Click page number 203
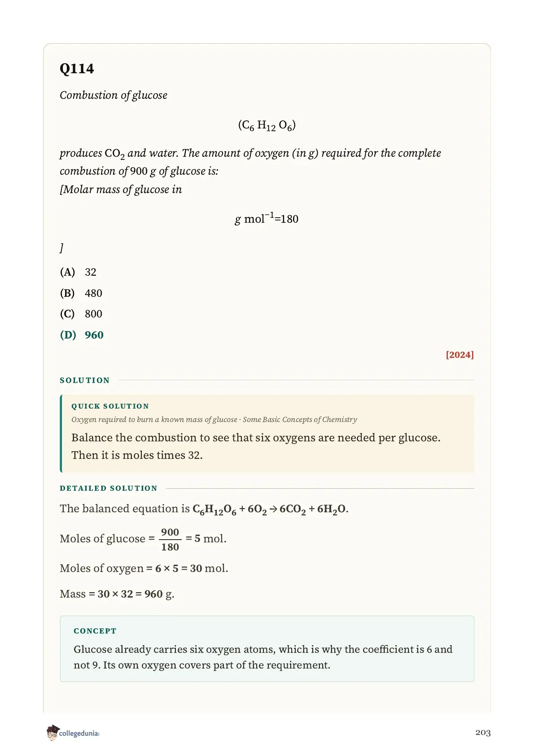Viewport: 534px width, 756px height. [x=483, y=733]
